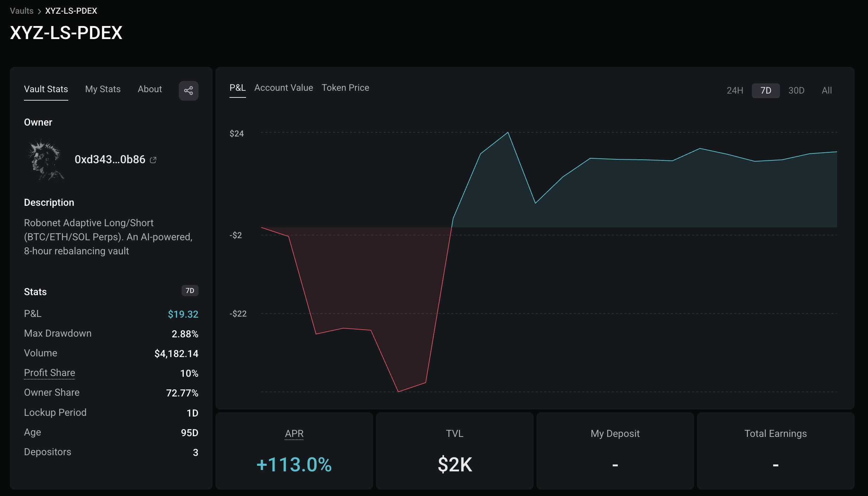868x496 pixels.
Task: Switch to the My Stats tab
Action: point(102,89)
